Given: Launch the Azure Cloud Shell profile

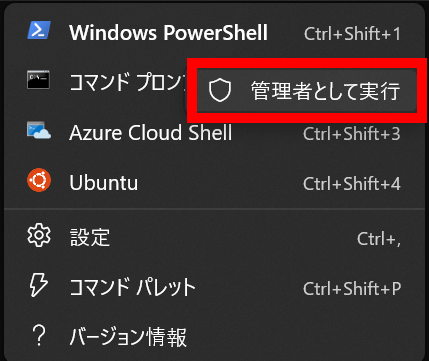Looking at the screenshot, I should pyautogui.click(x=214, y=132).
